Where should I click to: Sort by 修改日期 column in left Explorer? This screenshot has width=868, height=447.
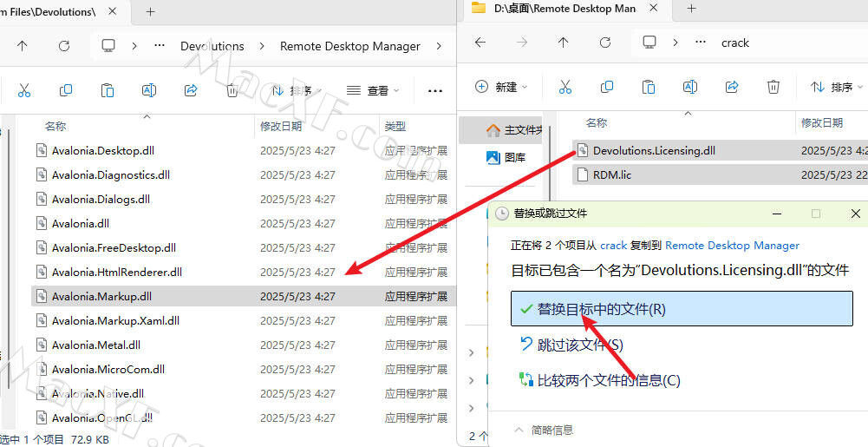(x=281, y=127)
